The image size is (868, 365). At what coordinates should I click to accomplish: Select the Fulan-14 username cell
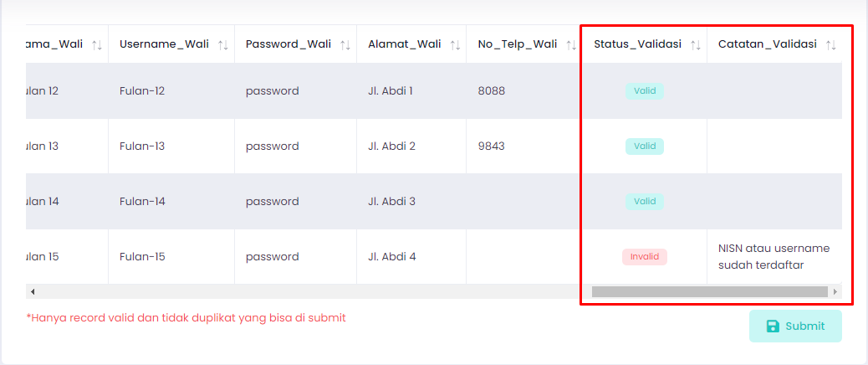click(171, 202)
